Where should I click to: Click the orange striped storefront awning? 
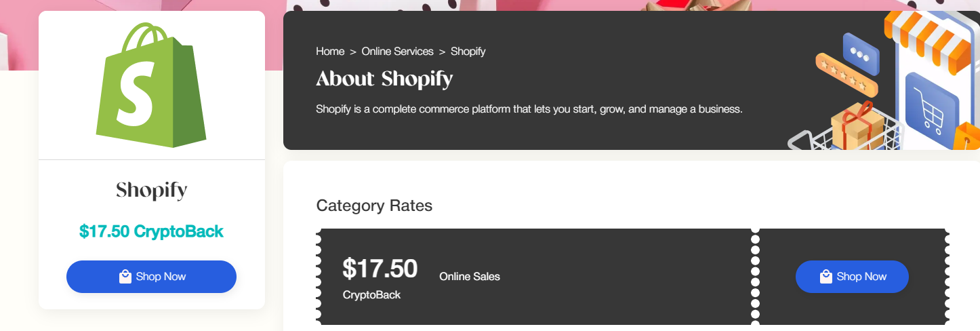[x=930, y=34]
